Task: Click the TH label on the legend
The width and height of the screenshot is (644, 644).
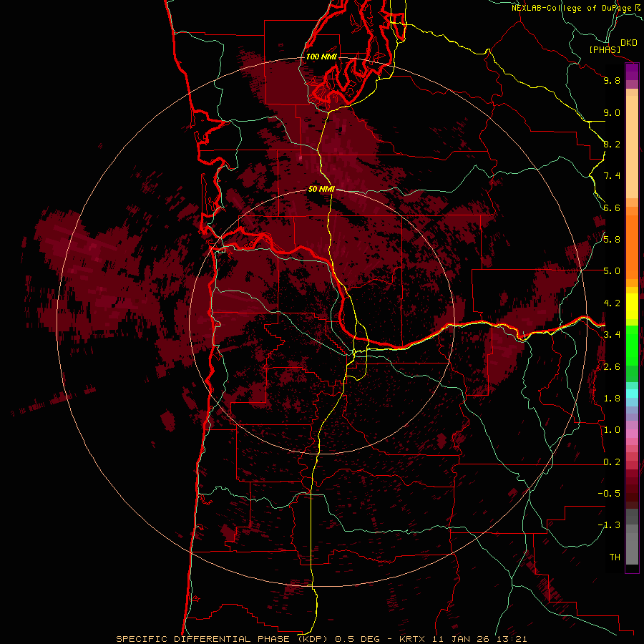Action: coord(615,557)
